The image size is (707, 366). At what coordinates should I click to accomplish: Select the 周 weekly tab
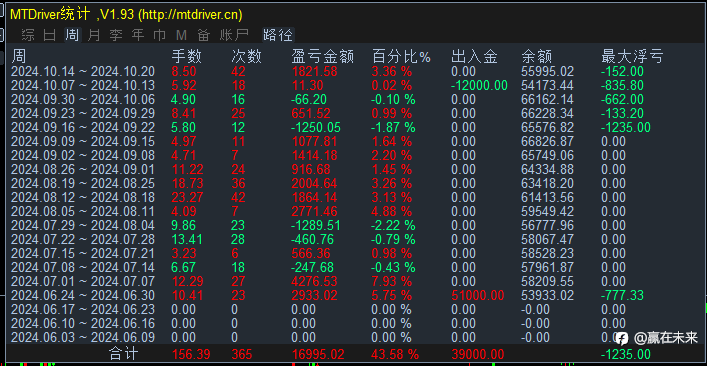tap(72, 35)
